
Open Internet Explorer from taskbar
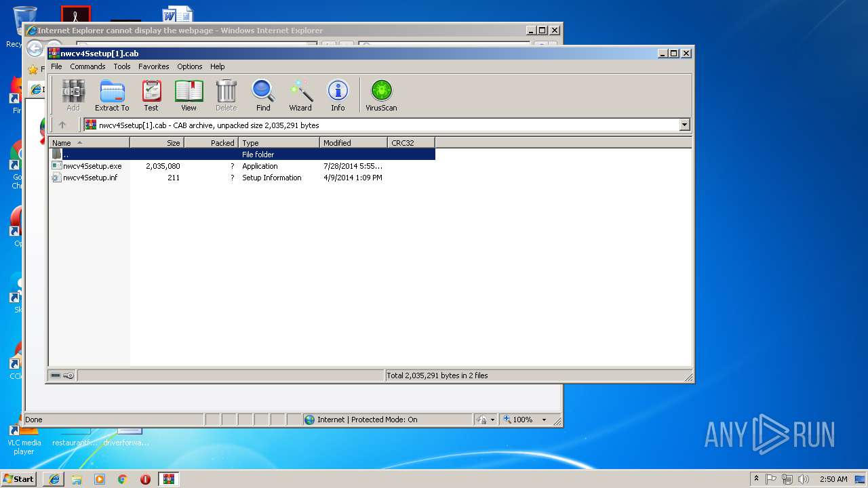click(54, 479)
